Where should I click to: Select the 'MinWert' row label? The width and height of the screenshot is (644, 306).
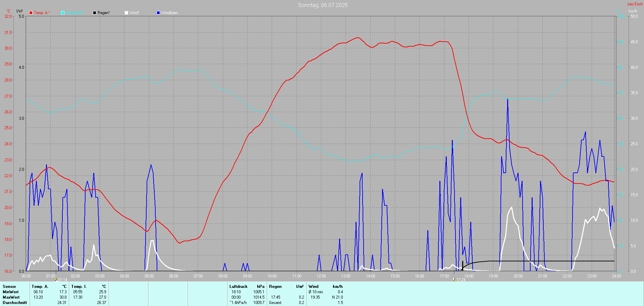[x=11, y=292]
